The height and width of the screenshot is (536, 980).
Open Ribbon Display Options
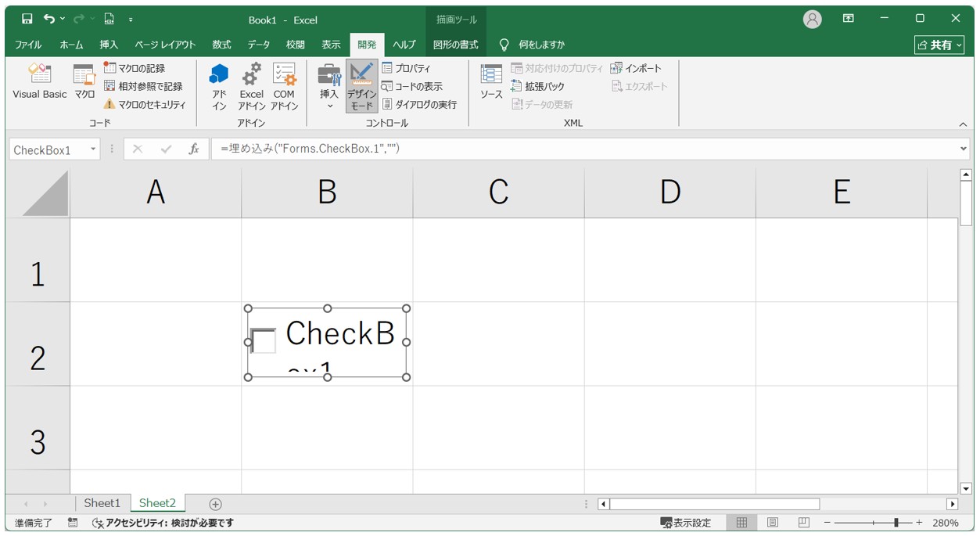click(x=849, y=19)
